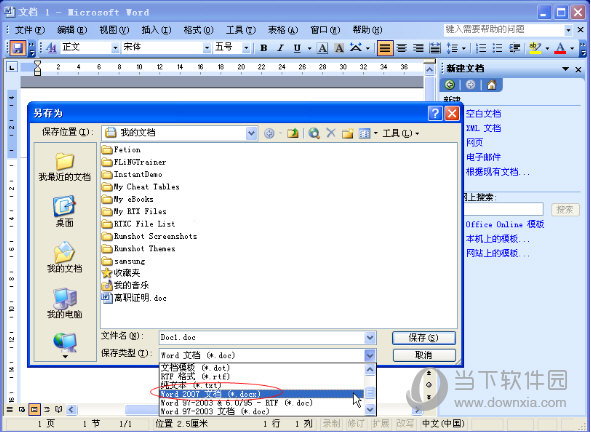Expand the font size dropdown 五号
591x432 pixels.
click(246, 48)
